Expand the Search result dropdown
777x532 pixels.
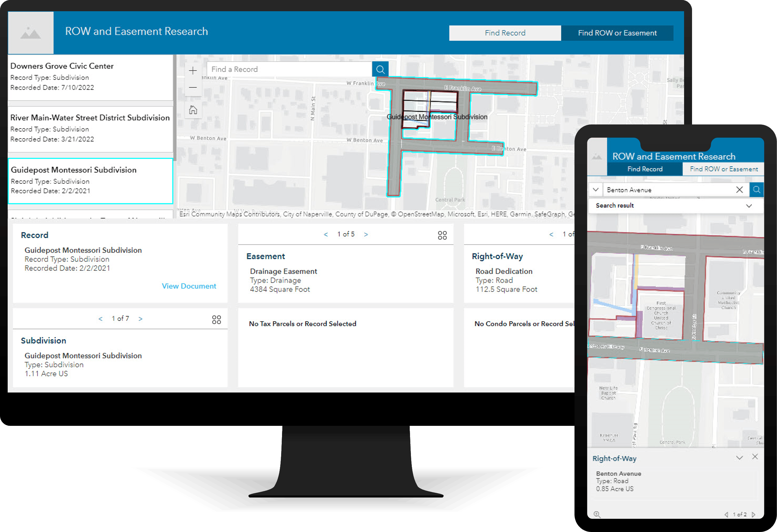(x=749, y=206)
